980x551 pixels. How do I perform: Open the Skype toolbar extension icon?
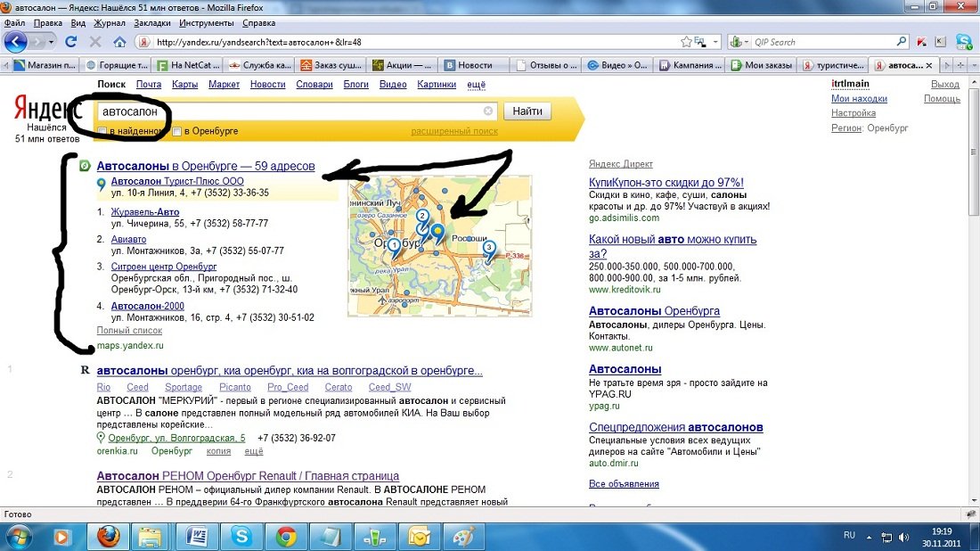963,42
